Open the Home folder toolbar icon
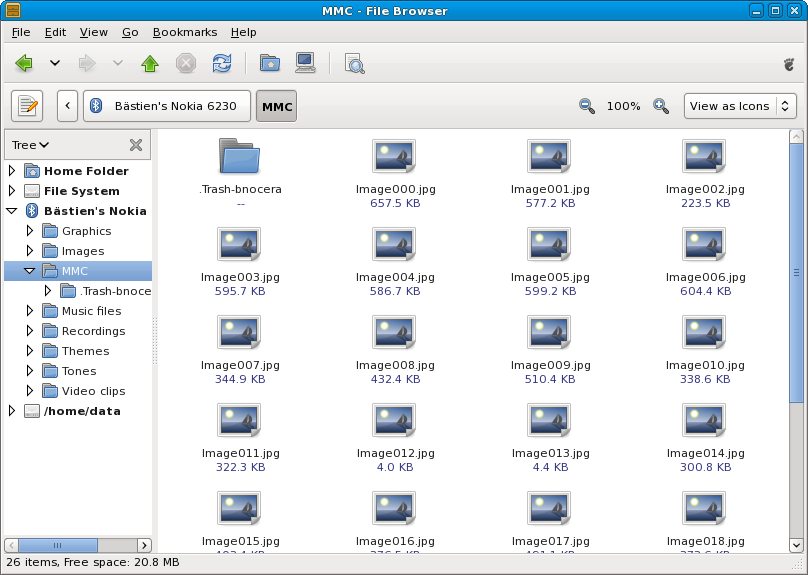Viewport: 808px width, 575px height. coord(270,64)
